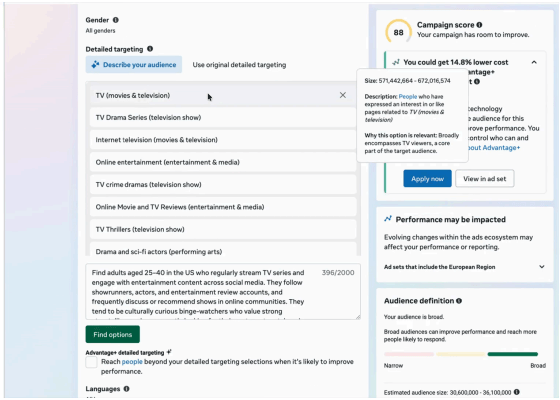560x400 pixels.
Task: Click the Audience definition info icon
Action: click(459, 301)
